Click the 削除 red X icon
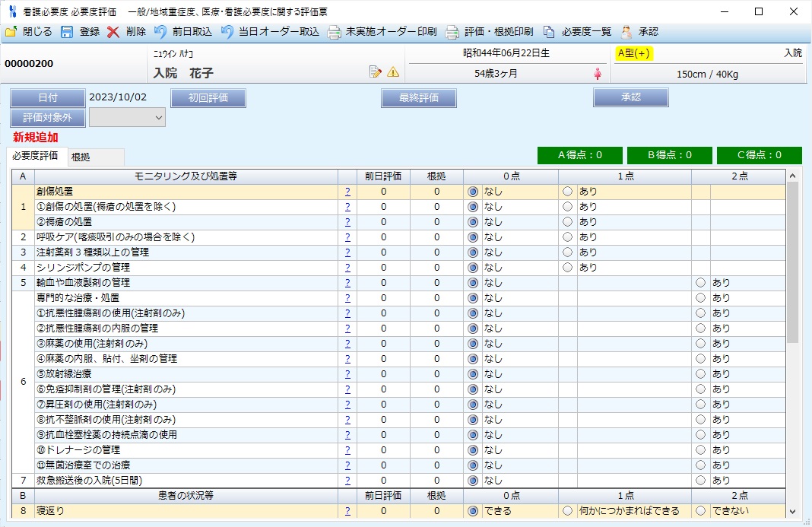Viewport: 812px width, 527px height. pyautogui.click(x=113, y=32)
